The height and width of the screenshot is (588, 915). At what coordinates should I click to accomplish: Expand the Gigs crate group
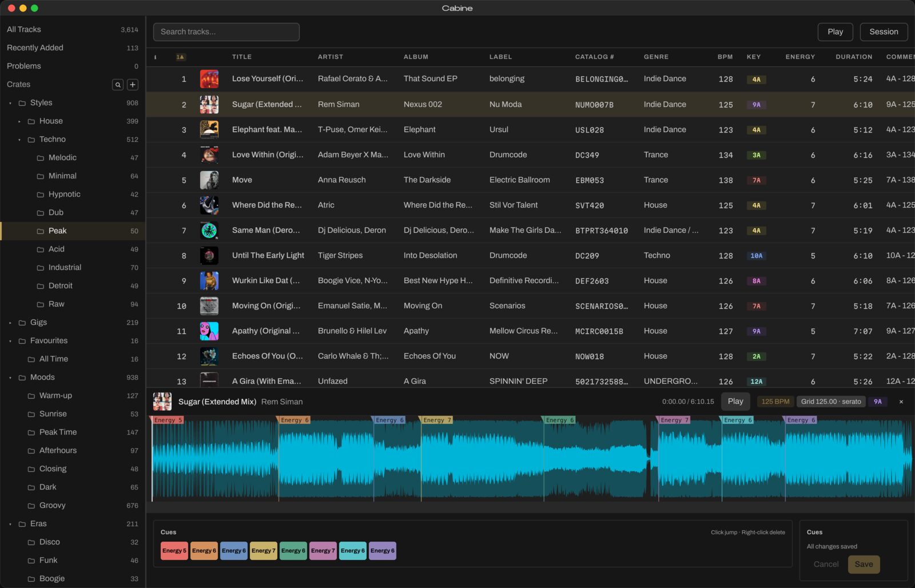10,323
